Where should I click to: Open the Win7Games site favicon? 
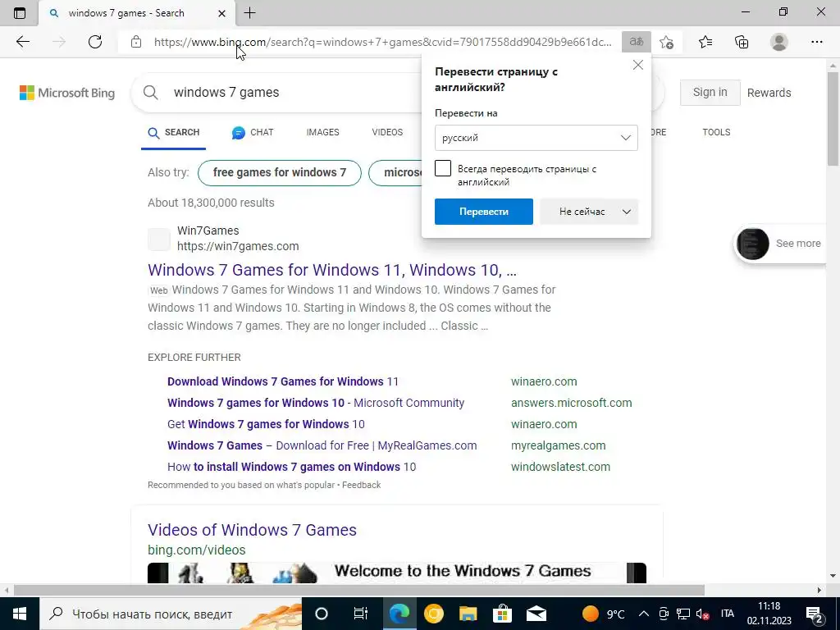point(158,239)
